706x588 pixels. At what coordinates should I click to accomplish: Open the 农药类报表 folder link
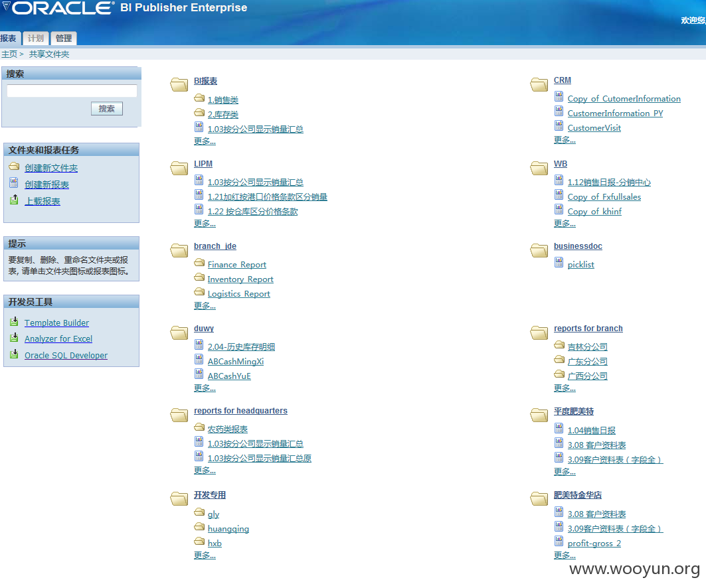(227, 429)
